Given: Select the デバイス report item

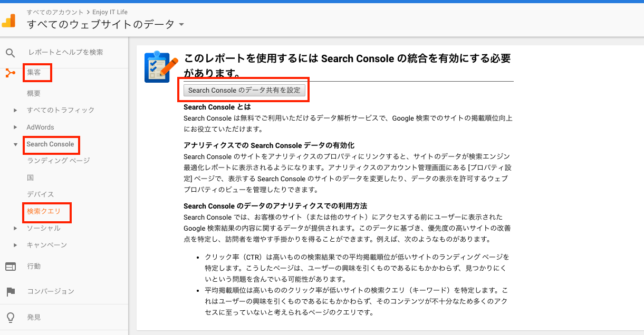Looking at the screenshot, I should [x=40, y=194].
